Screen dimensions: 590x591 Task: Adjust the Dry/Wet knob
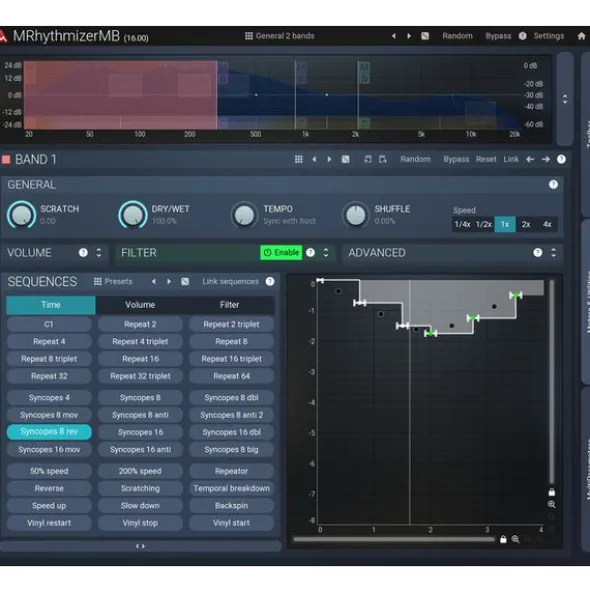click(133, 215)
